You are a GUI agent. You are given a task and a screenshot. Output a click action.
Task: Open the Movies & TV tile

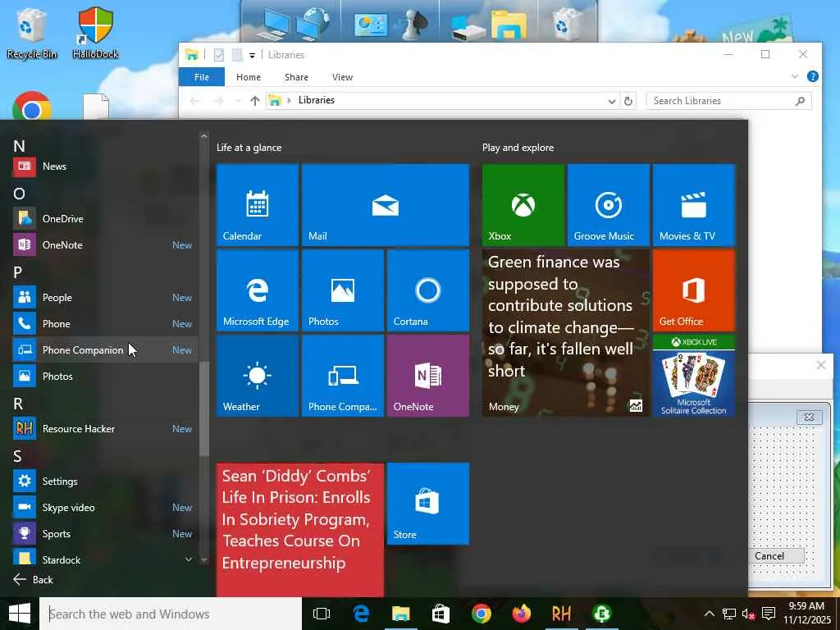click(x=694, y=205)
